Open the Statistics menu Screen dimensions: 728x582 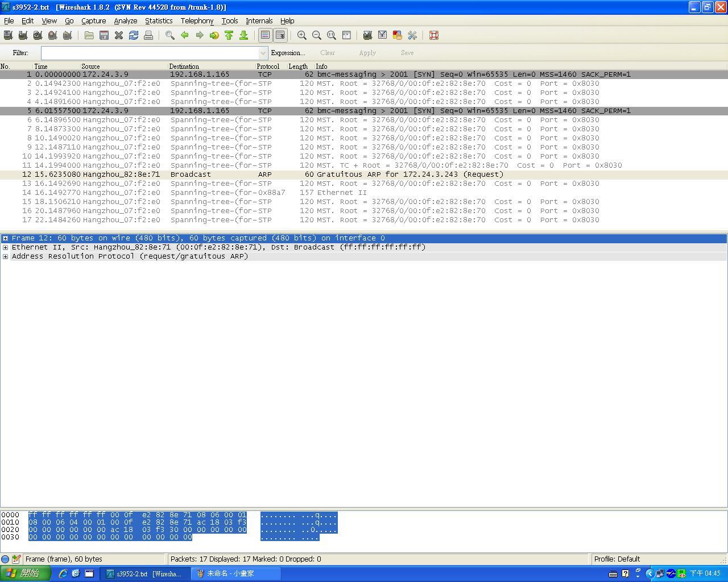pyautogui.click(x=159, y=20)
